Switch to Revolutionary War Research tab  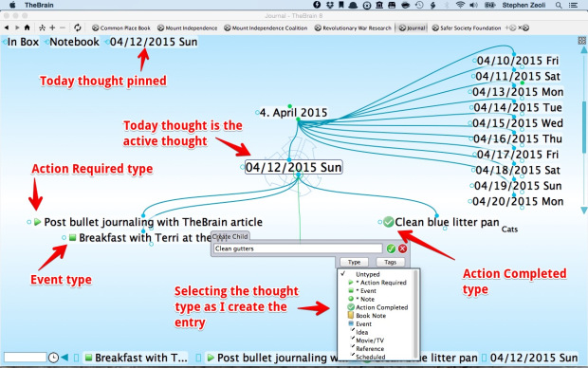(353, 28)
